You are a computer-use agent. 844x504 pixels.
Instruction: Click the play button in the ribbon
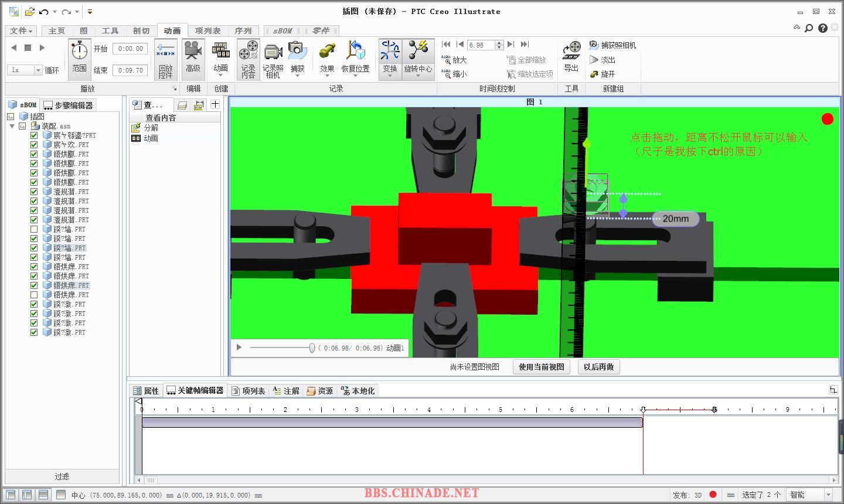click(42, 48)
